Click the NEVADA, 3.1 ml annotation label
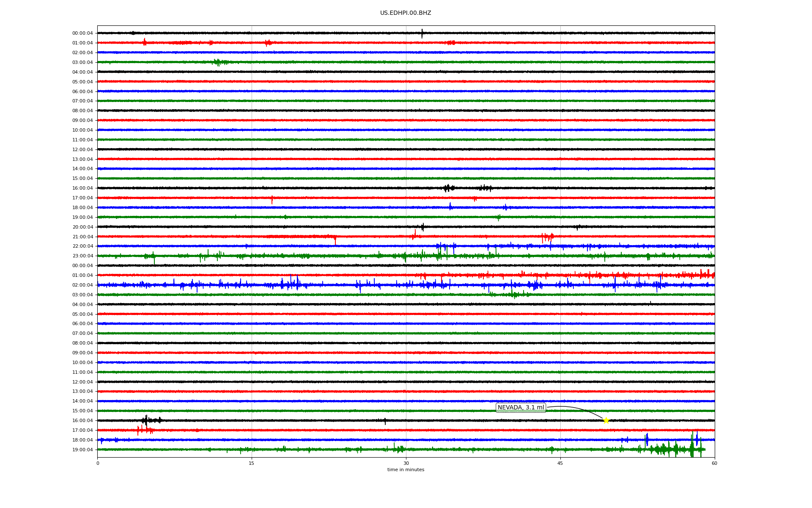Viewport: 812px width, 508px height. tap(521, 408)
